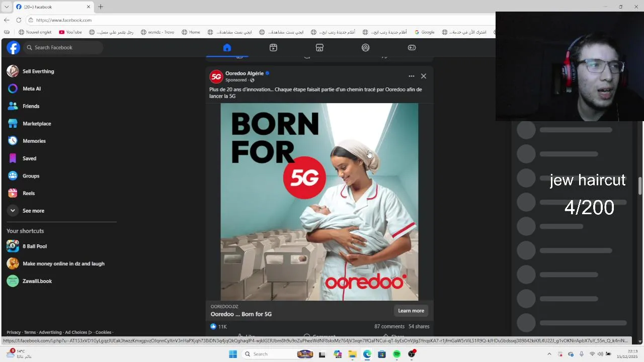Screen dimensions: 644x362
Task: View the 54 shares on the post
Action: (x=419, y=326)
